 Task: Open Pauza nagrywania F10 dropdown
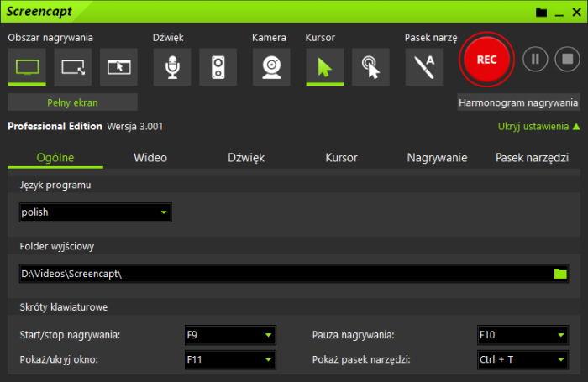click(x=522, y=335)
